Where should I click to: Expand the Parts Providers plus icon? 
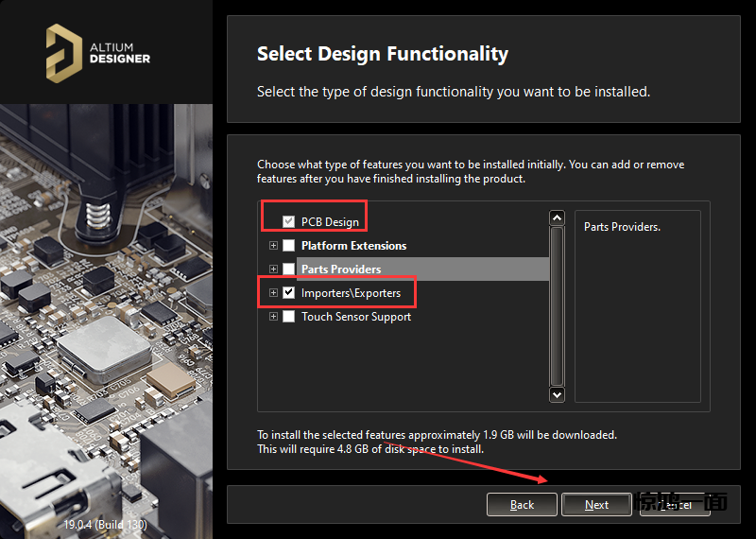point(273,269)
